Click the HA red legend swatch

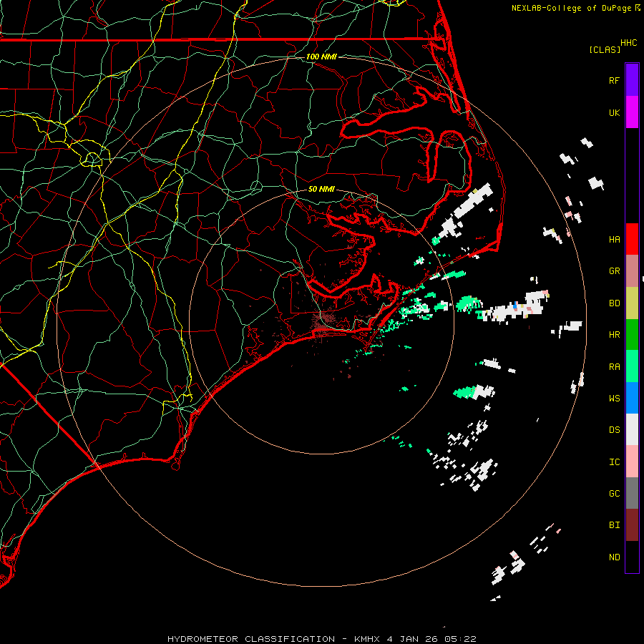632,239
